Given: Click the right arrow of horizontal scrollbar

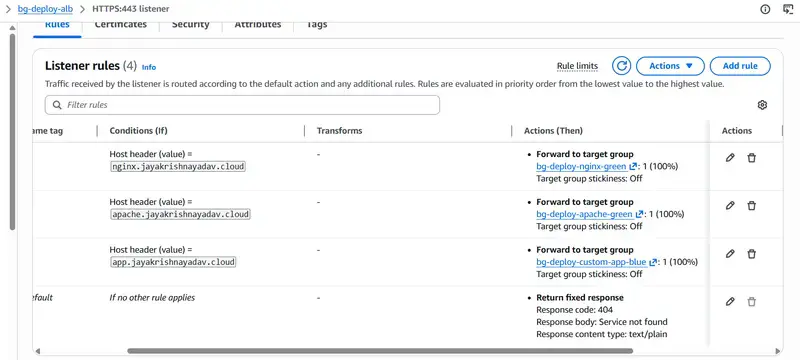Looking at the screenshot, I should tap(778, 351).
